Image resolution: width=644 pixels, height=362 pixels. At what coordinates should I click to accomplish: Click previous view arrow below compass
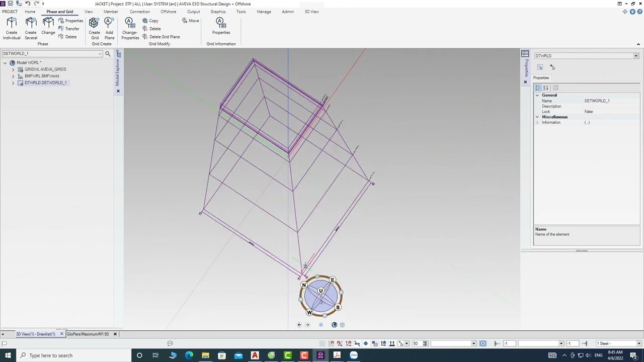pyautogui.click(x=299, y=325)
